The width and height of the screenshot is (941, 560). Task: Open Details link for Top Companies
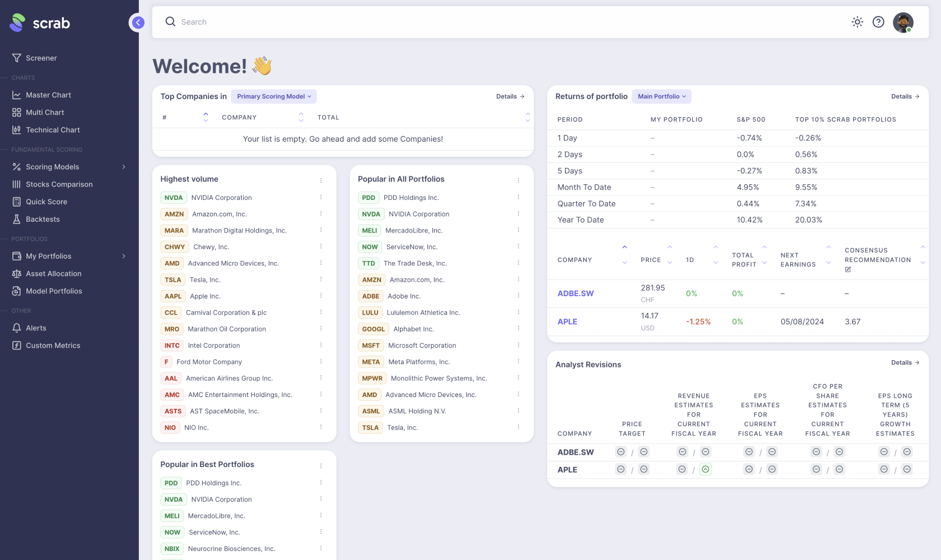pyautogui.click(x=510, y=96)
